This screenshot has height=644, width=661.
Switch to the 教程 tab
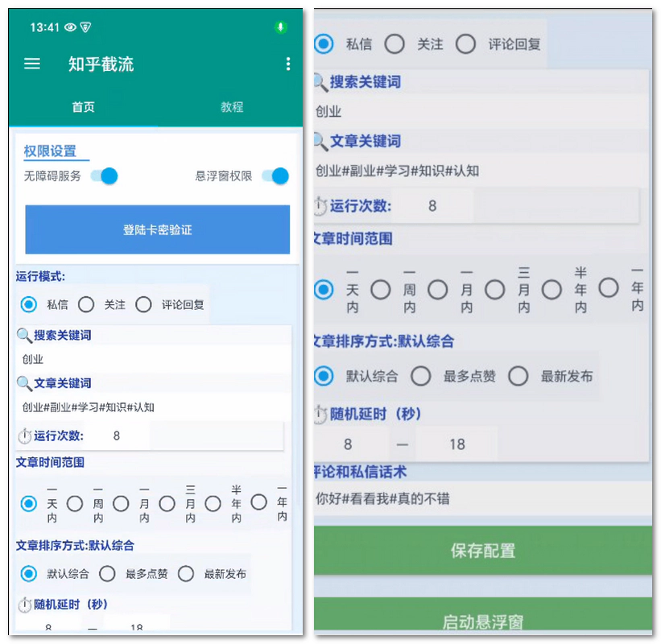pos(232,107)
